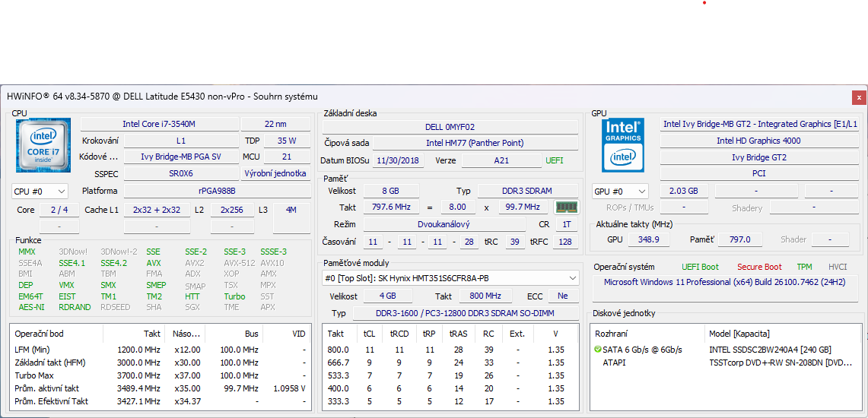
Task: Select the INTEL SSDSC2BW240A4 drive entry
Action: pos(770,350)
